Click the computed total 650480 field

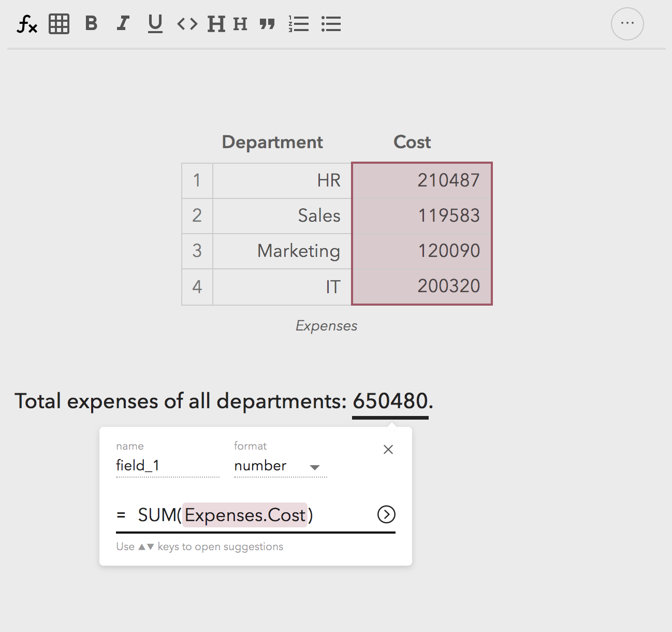point(390,401)
